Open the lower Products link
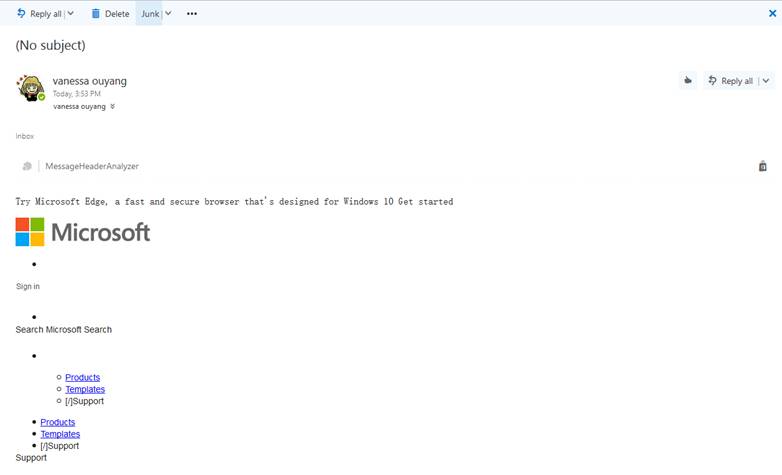 pyautogui.click(x=57, y=423)
